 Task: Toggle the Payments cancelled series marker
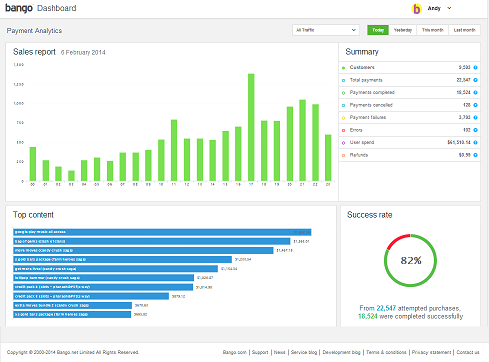[x=343, y=105]
